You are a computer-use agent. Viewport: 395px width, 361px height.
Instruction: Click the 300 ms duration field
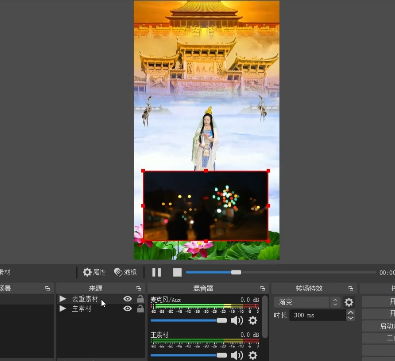pos(318,315)
